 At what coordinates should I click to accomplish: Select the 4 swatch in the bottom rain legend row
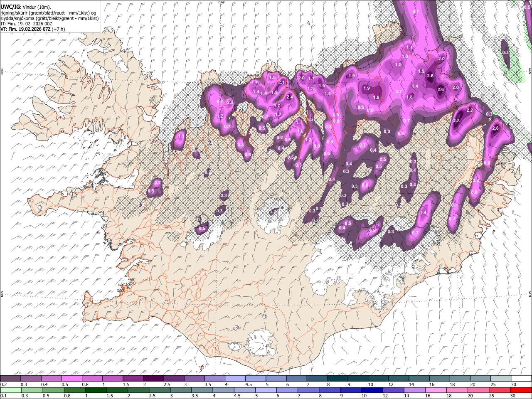pyautogui.click(x=223, y=390)
